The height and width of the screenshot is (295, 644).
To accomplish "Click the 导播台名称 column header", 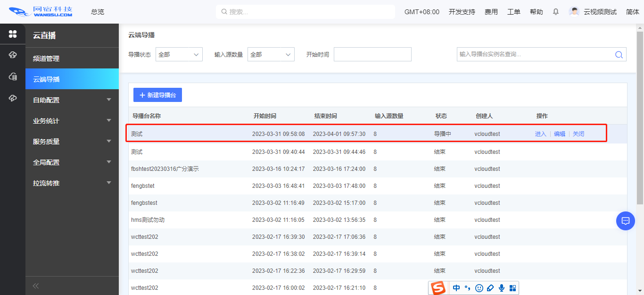I will (147, 116).
